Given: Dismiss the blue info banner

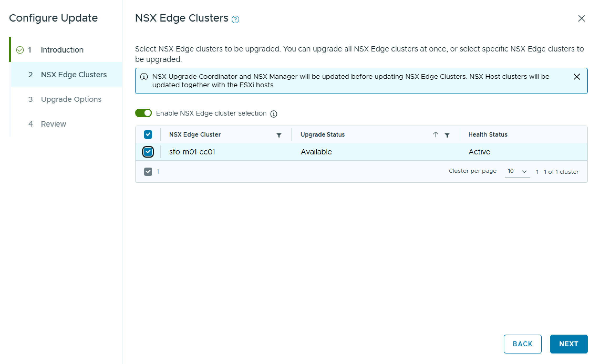Looking at the screenshot, I should pyautogui.click(x=577, y=77).
